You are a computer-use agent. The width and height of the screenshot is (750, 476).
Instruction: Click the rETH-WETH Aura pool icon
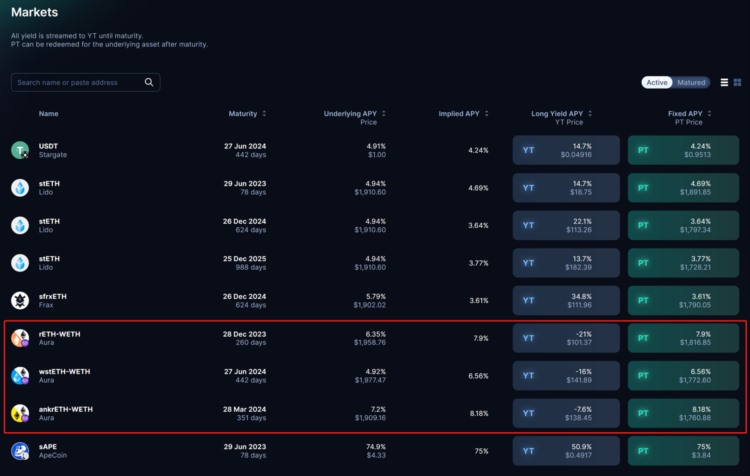(20, 338)
